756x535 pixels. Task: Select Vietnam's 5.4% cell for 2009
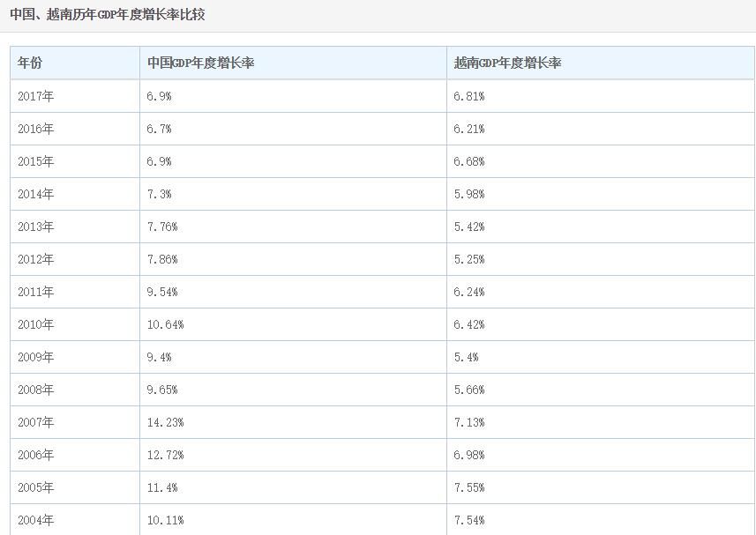pyautogui.click(x=466, y=357)
